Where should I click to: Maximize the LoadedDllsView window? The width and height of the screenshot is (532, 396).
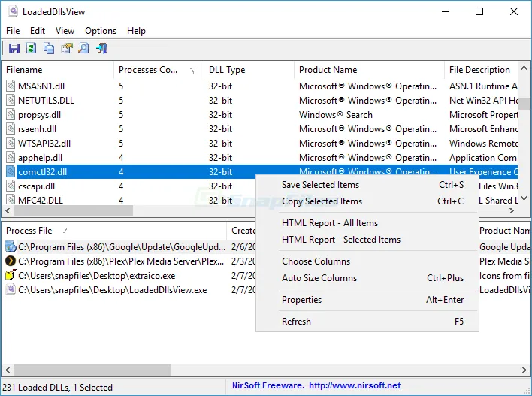tap(479, 11)
